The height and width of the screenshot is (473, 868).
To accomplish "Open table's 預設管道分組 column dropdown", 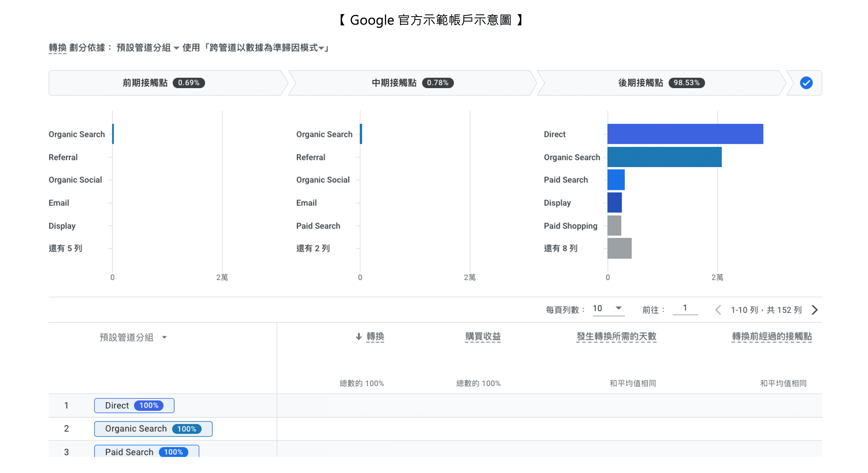I will click(164, 337).
